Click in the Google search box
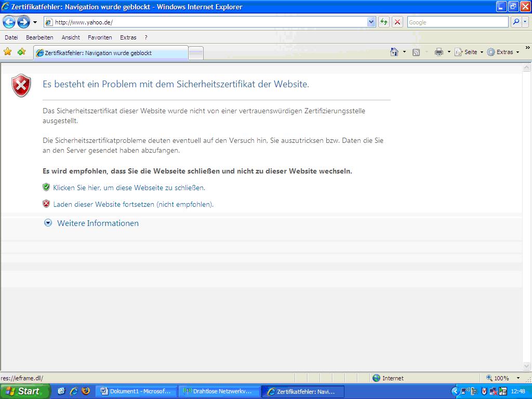The height and width of the screenshot is (399, 532). coord(457,22)
